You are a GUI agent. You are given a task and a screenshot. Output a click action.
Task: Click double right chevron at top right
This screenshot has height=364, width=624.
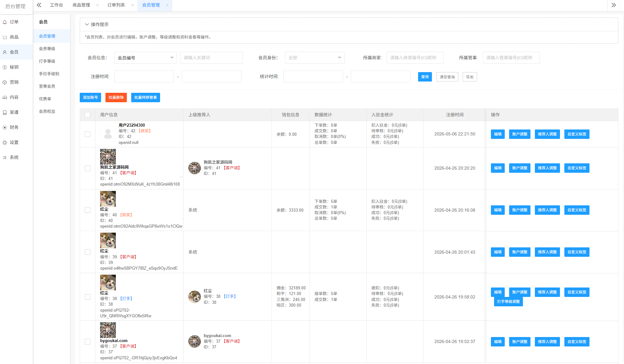coord(614,5)
